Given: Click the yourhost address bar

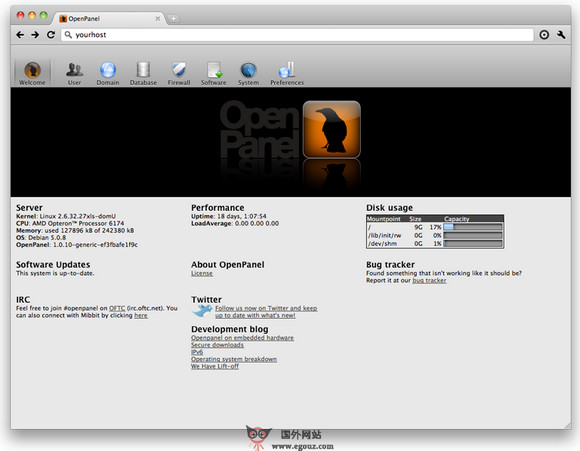Looking at the screenshot, I should pos(297,35).
